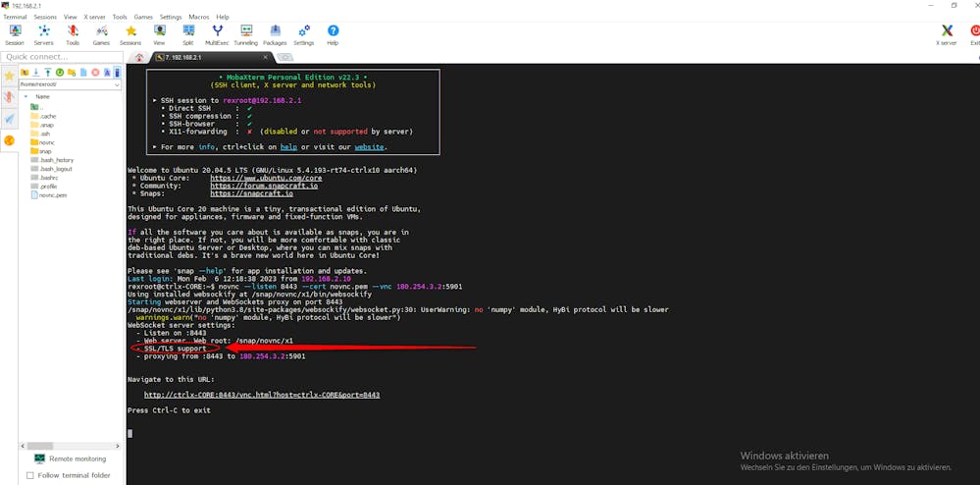The image size is (980, 485).
Task: Click the SFTP upload arrow icon
Action: [47, 73]
